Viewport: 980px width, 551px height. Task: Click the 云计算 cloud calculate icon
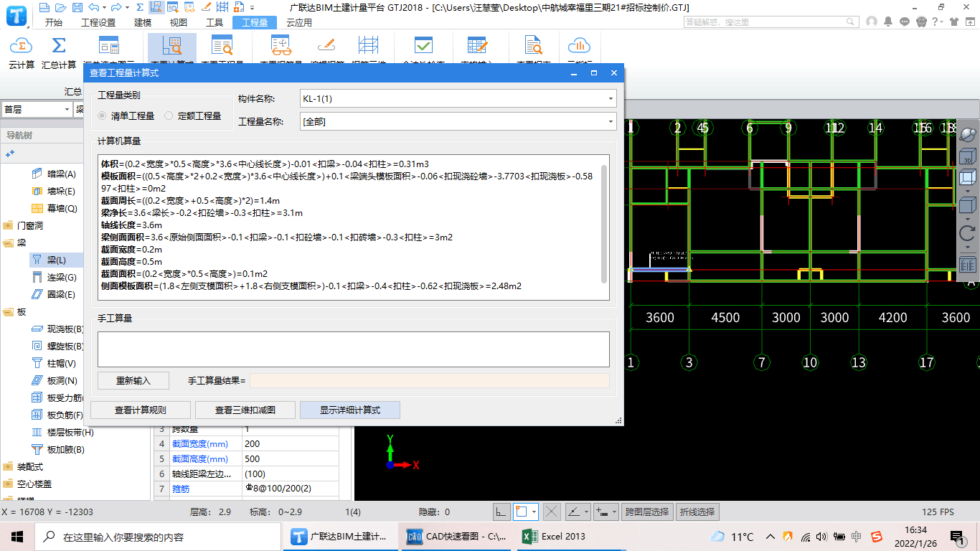pyautogui.click(x=22, y=46)
